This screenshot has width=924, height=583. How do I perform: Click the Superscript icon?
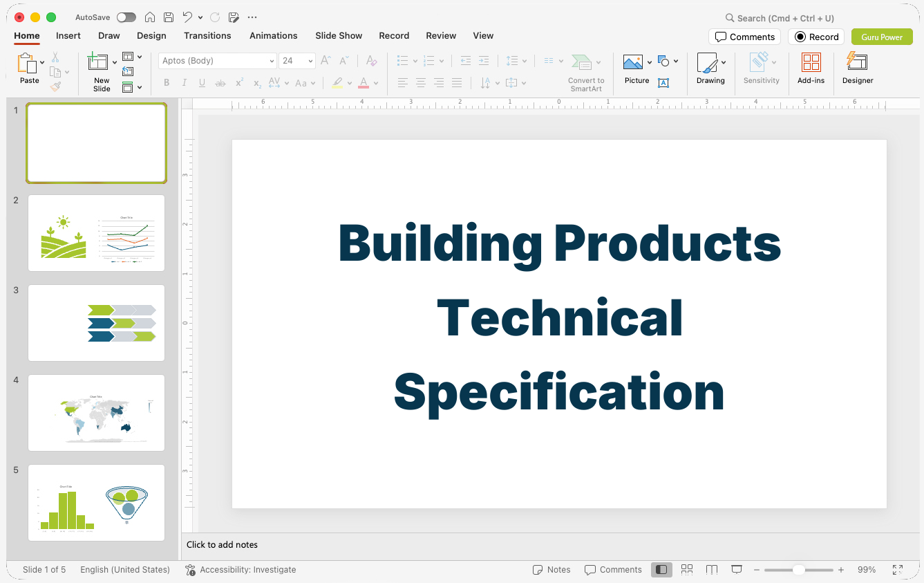[239, 83]
